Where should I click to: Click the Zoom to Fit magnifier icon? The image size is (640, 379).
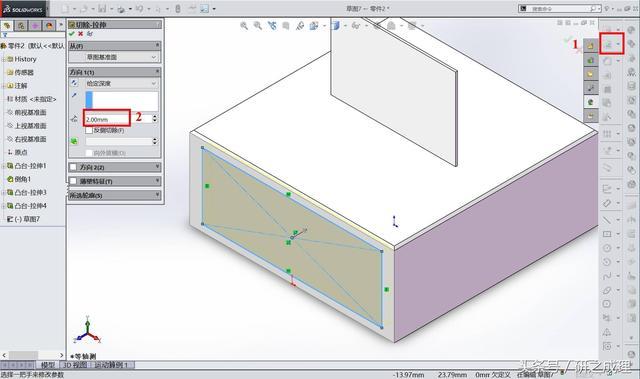click(244, 26)
